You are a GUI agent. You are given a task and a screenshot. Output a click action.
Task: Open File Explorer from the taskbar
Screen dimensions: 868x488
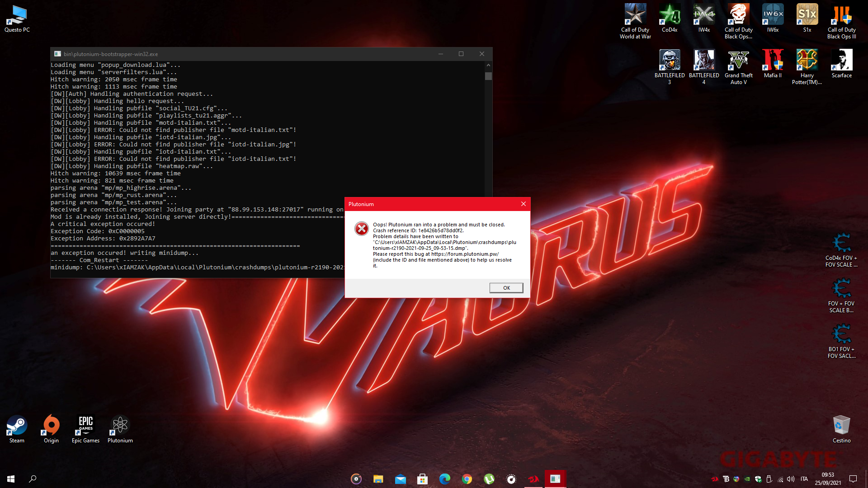(x=378, y=479)
